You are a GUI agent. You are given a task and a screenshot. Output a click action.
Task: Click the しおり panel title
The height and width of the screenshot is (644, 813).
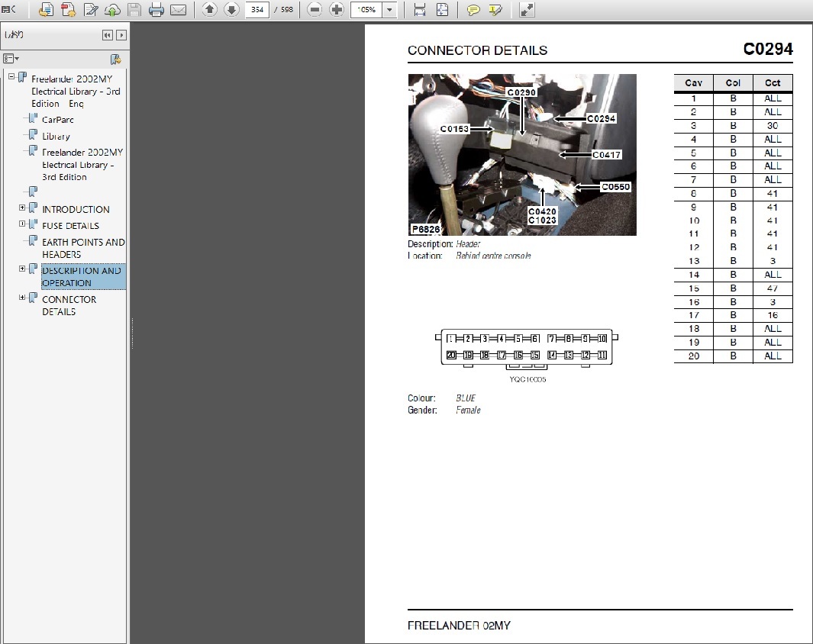coord(14,34)
